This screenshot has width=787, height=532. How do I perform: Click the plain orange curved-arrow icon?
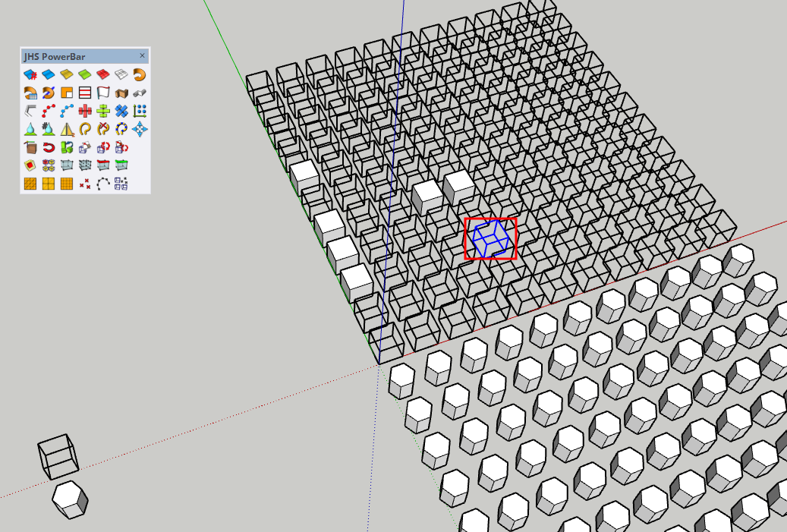140,75
